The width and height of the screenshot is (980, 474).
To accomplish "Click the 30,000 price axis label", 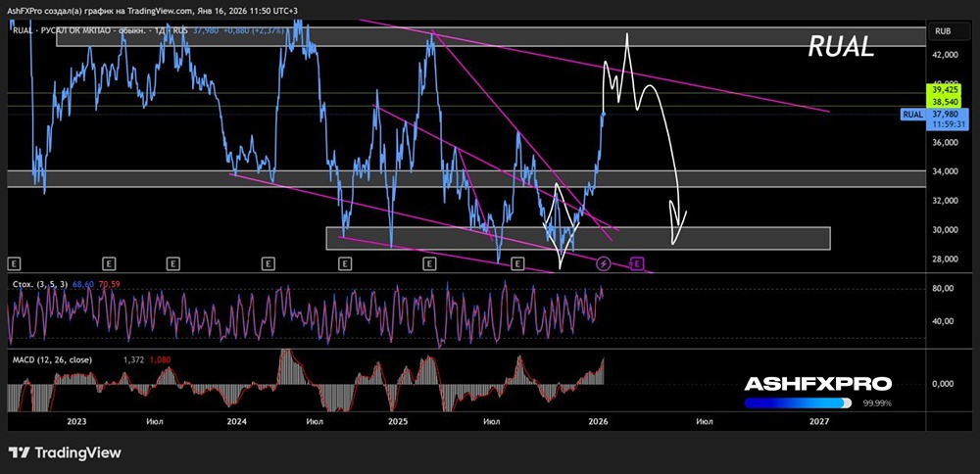I will click(x=945, y=230).
